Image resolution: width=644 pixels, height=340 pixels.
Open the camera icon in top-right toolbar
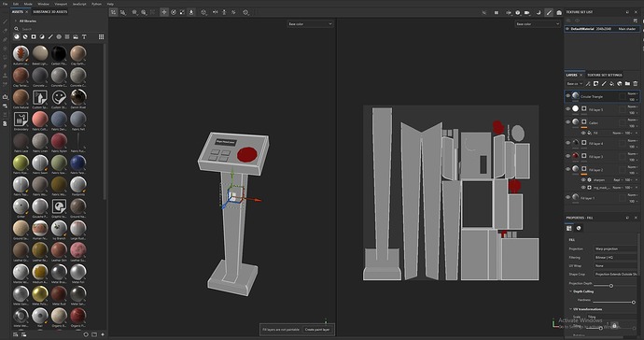(527, 13)
